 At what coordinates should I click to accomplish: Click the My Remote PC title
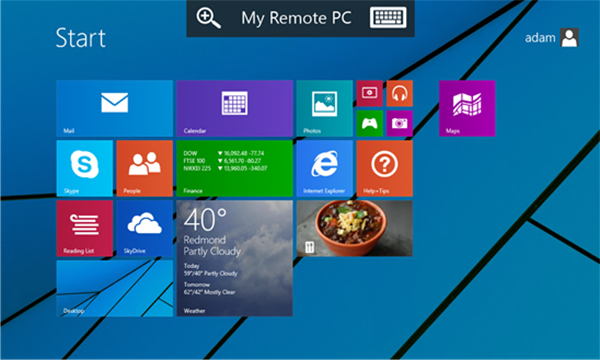coord(296,18)
